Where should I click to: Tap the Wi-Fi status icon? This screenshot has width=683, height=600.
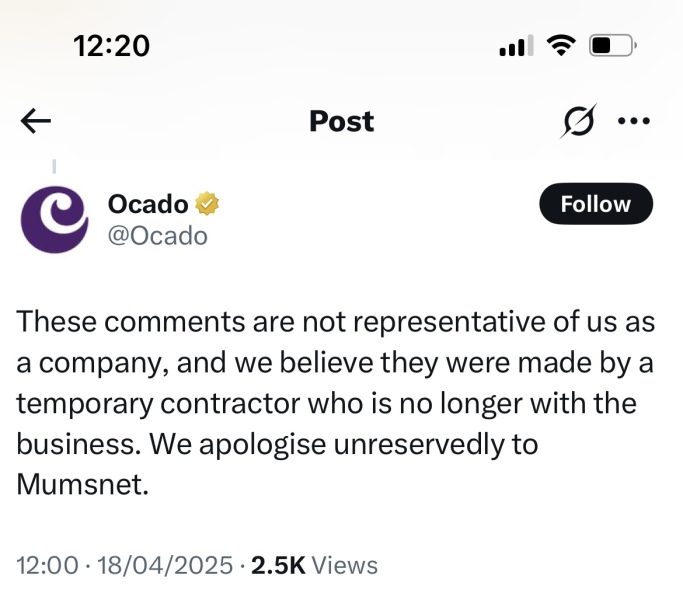562,45
